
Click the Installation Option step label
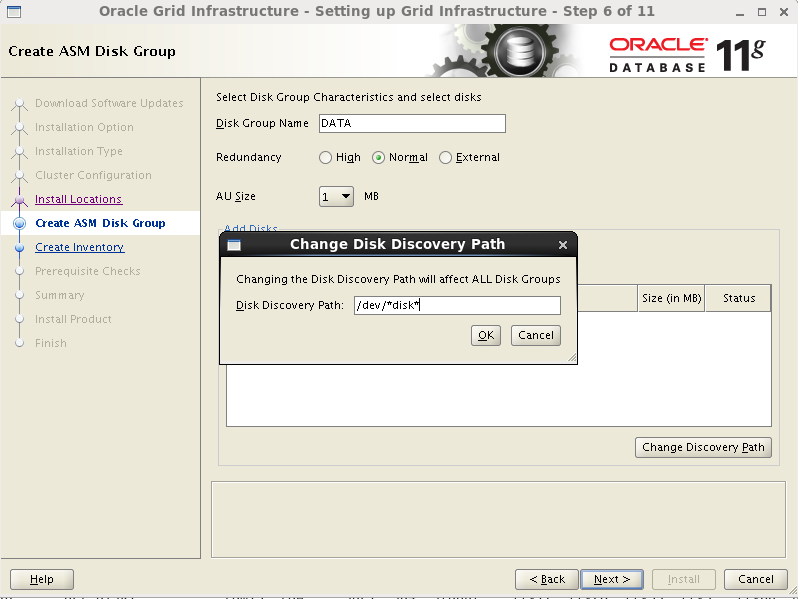pos(84,127)
